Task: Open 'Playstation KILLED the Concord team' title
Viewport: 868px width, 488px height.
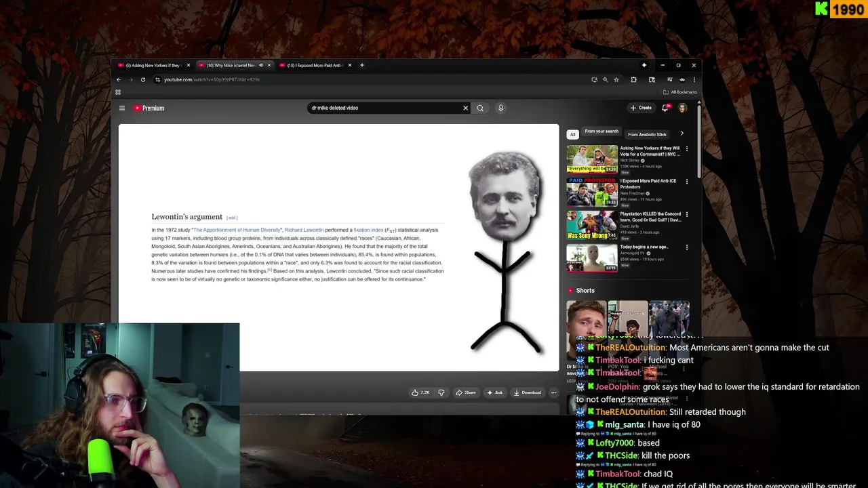Action: pyautogui.click(x=650, y=217)
